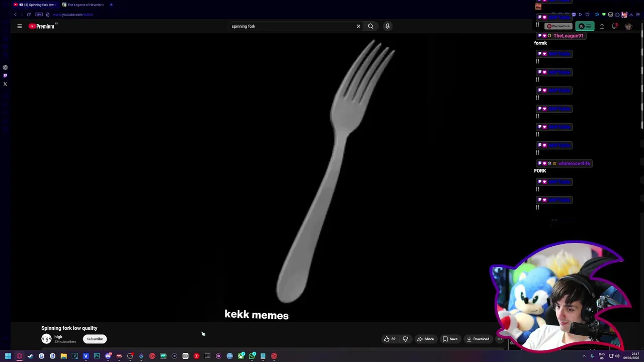644x362 pixels.
Task: Open Windows Start menu
Action: click(8, 356)
